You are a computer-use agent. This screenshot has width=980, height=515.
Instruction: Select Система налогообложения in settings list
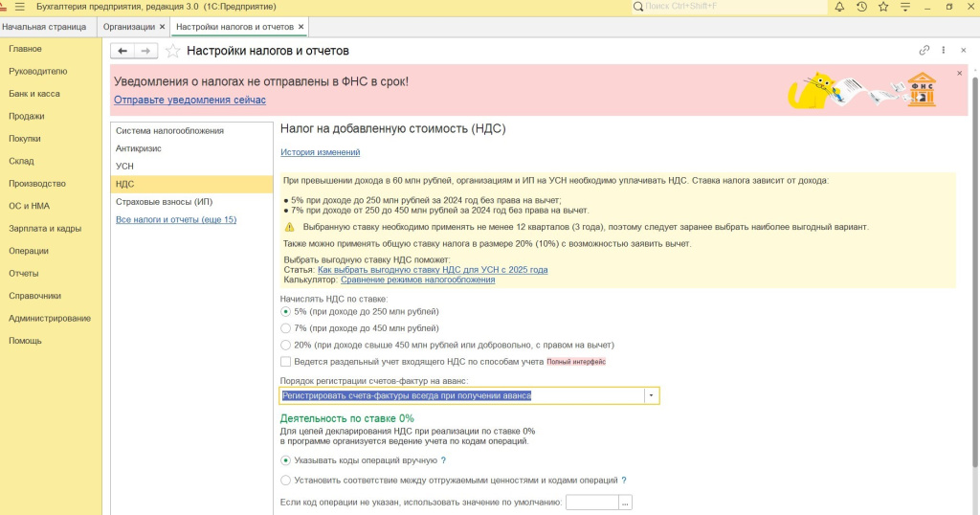coord(191,130)
